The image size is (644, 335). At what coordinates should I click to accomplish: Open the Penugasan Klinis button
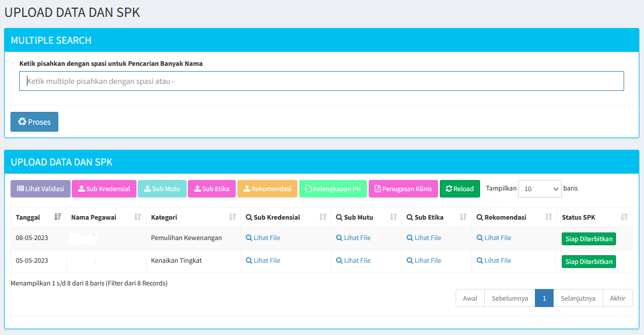pyautogui.click(x=403, y=189)
